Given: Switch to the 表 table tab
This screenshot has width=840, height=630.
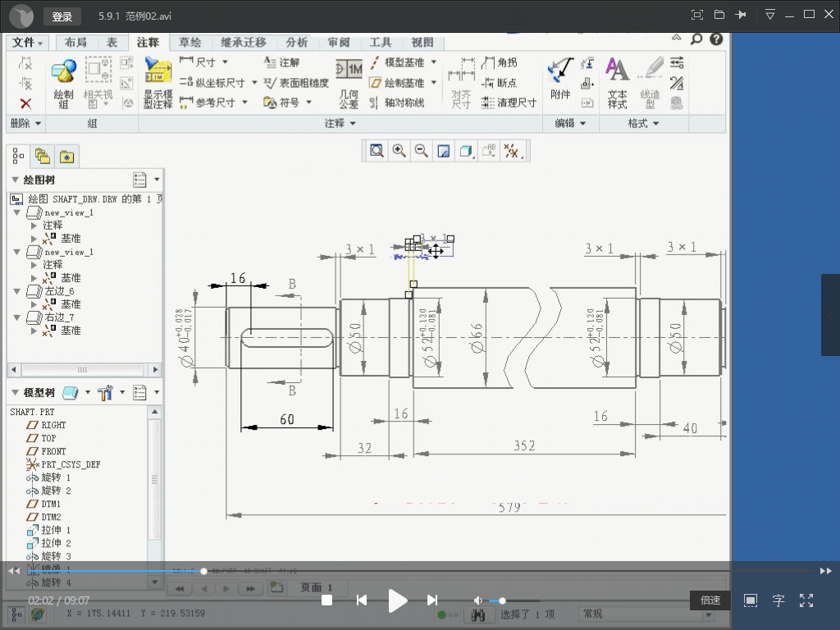Looking at the screenshot, I should (x=112, y=43).
